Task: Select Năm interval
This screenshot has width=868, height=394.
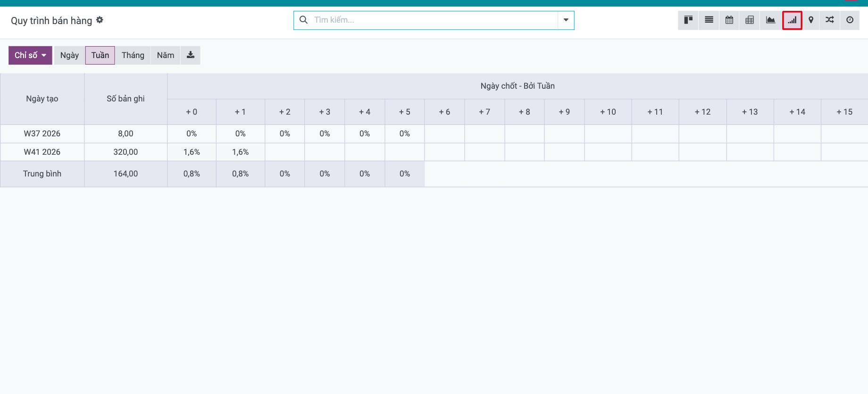Action: click(166, 55)
